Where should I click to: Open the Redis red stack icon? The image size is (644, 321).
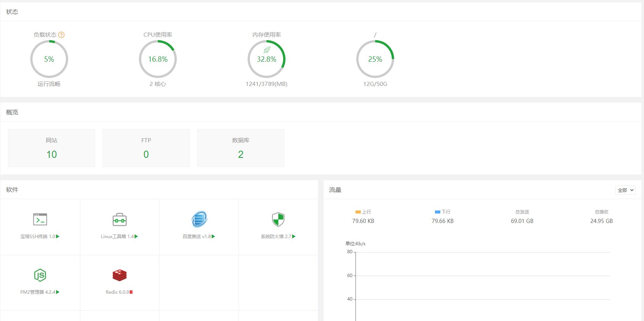coord(120,275)
